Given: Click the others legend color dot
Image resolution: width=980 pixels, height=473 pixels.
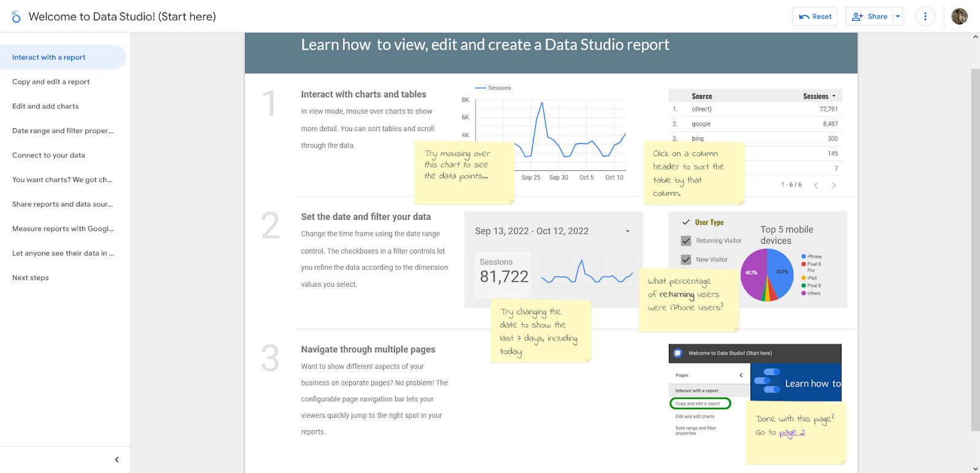Looking at the screenshot, I should click(804, 293).
